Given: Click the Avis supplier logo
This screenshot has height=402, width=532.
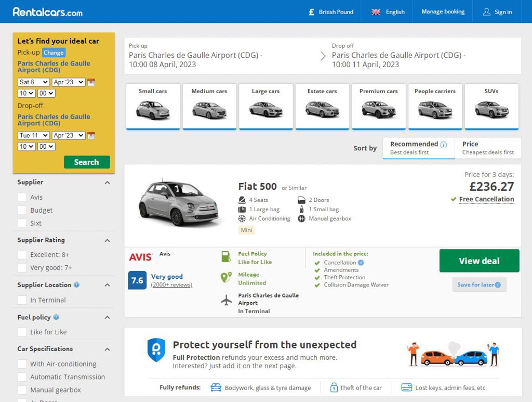Looking at the screenshot, I should pos(139,255).
